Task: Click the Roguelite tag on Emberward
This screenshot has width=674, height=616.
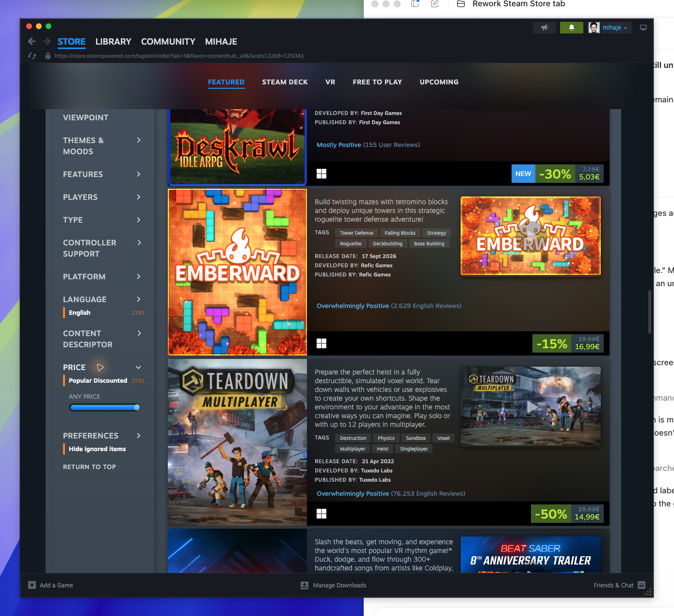Action: click(351, 243)
